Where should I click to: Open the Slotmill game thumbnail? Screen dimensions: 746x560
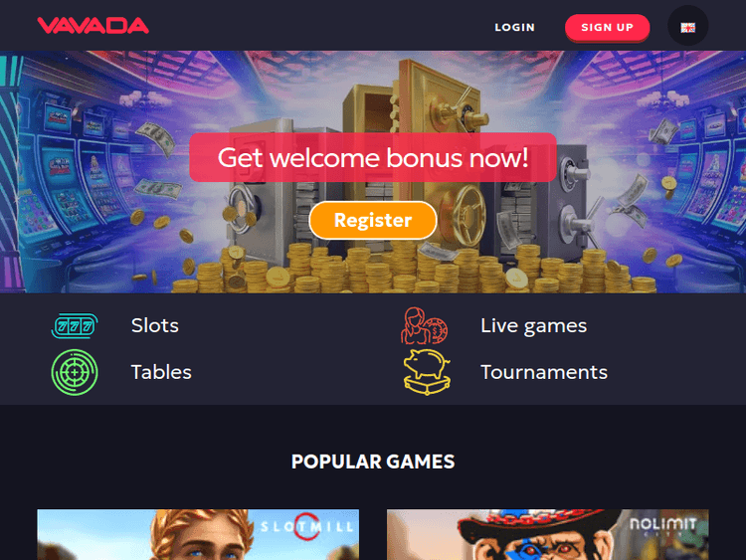[x=198, y=535]
